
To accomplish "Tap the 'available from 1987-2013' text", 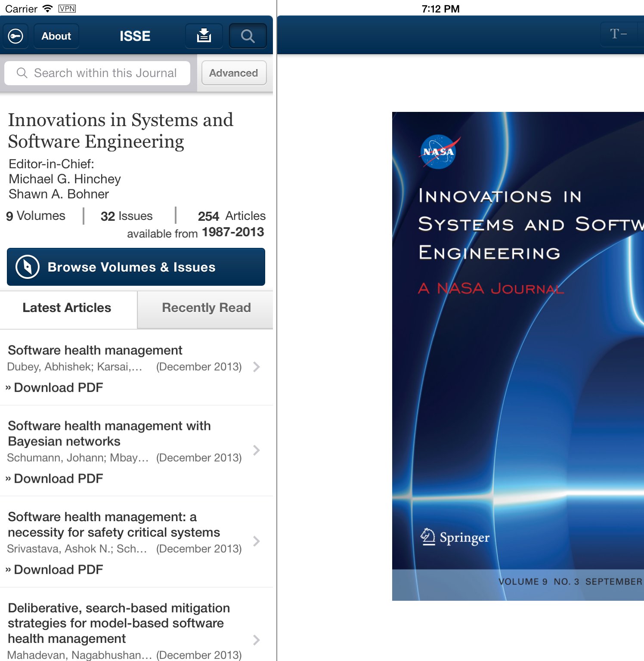I will [195, 233].
